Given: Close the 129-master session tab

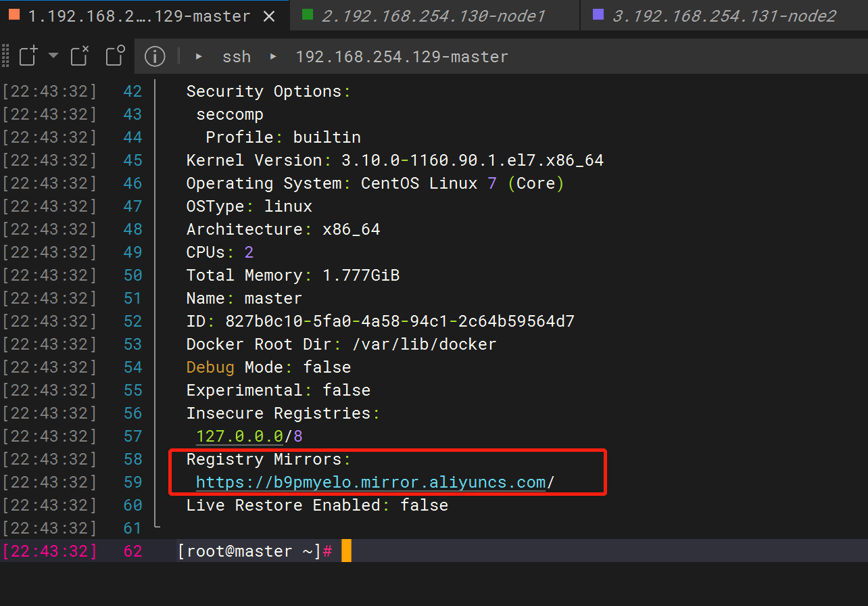Looking at the screenshot, I should pos(269,16).
